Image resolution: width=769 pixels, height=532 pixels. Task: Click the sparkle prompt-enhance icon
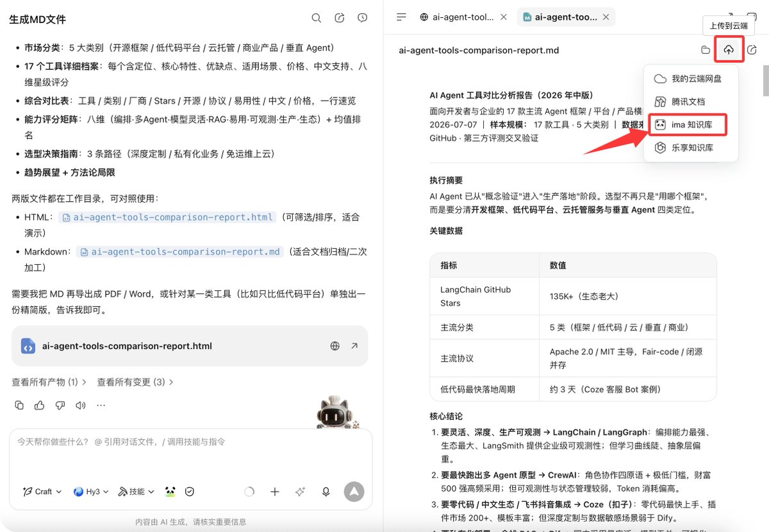coord(300,492)
